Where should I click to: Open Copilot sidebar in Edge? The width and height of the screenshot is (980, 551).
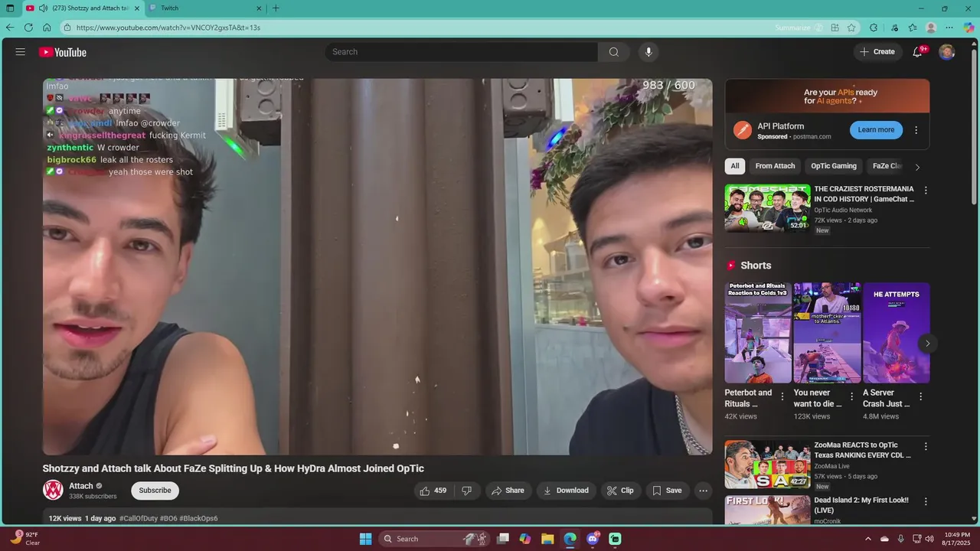pos(969,28)
